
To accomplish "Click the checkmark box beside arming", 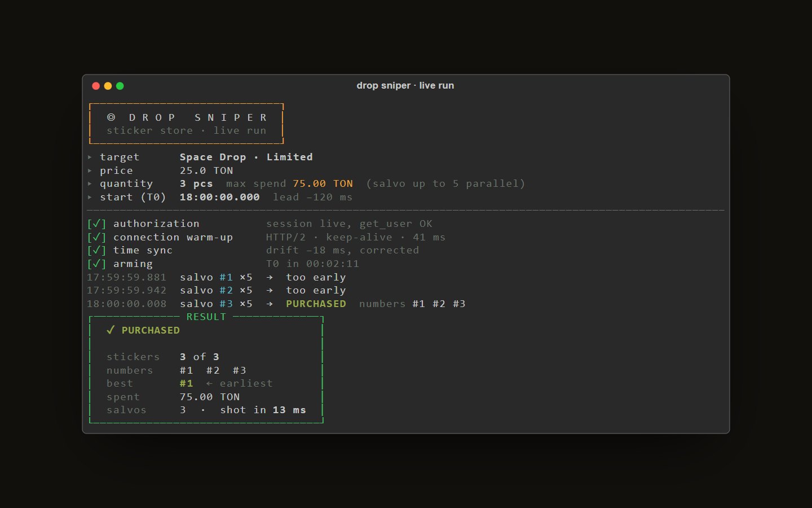I will (96, 264).
